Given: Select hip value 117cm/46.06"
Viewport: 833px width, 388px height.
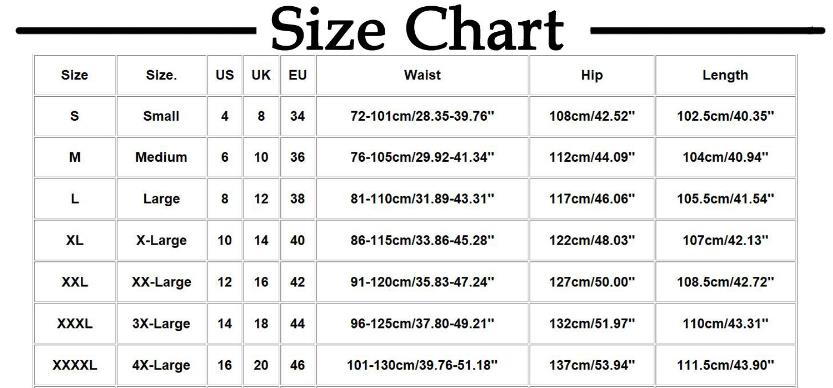Looking at the screenshot, I should (592, 199).
